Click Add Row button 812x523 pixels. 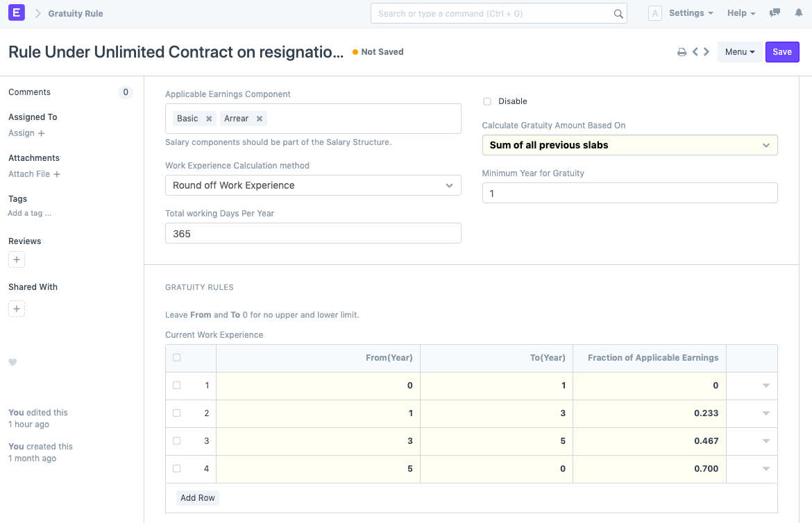pos(198,498)
